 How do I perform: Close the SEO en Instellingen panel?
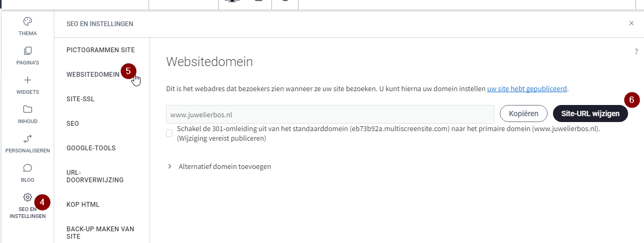631,23
